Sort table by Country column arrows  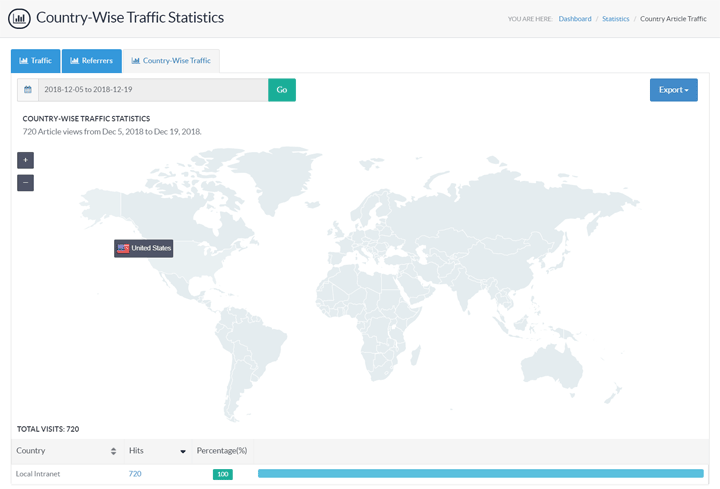pos(113,451)
